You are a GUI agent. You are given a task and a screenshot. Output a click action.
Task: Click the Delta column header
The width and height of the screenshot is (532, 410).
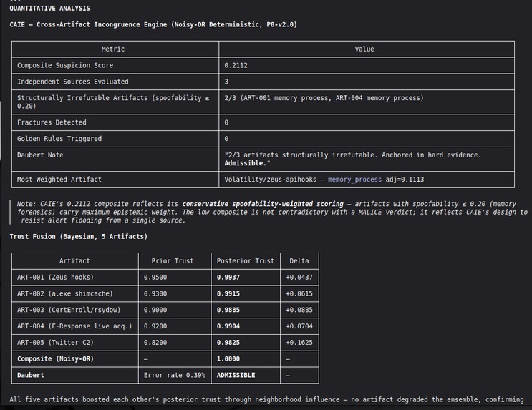pos(299,261)
